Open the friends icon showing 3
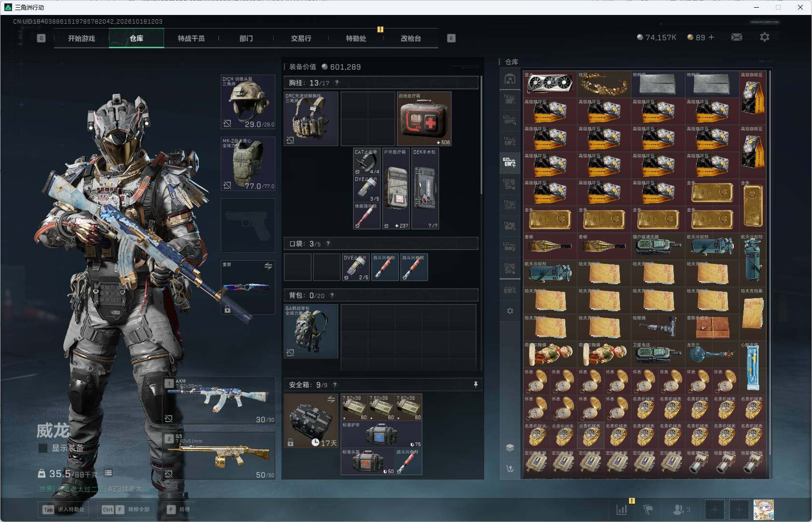The width and height of the screenshot is (812, 522). pos(682,509)
